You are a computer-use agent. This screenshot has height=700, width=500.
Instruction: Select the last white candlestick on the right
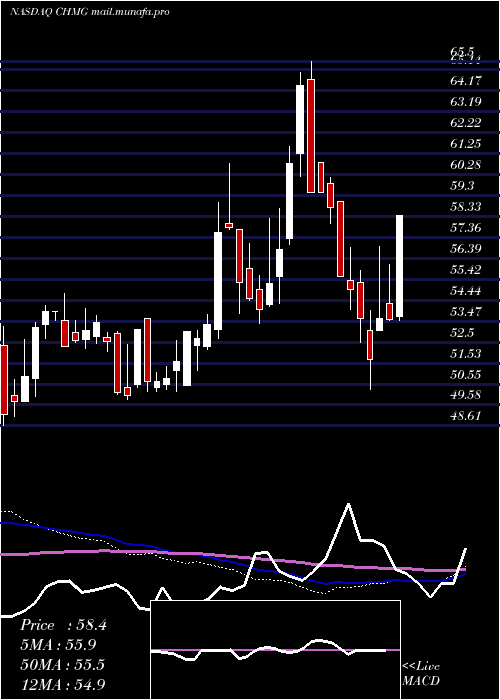399,266
